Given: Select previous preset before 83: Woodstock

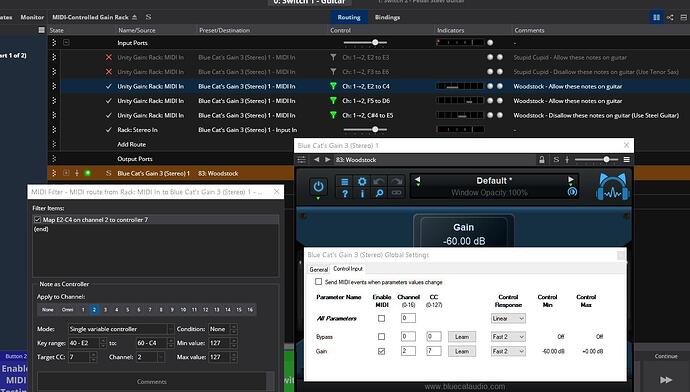Looking at the screenshot, I should pos(316,160).
